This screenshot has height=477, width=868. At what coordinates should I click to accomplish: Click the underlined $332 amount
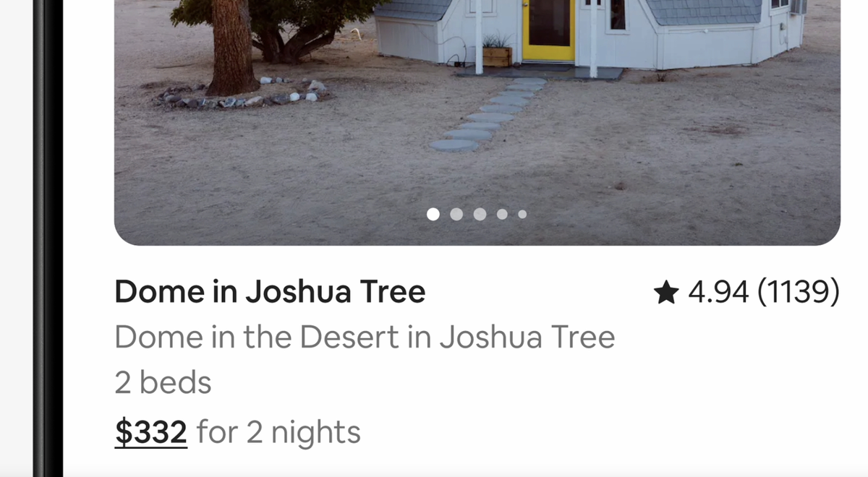tap(150, 431)
